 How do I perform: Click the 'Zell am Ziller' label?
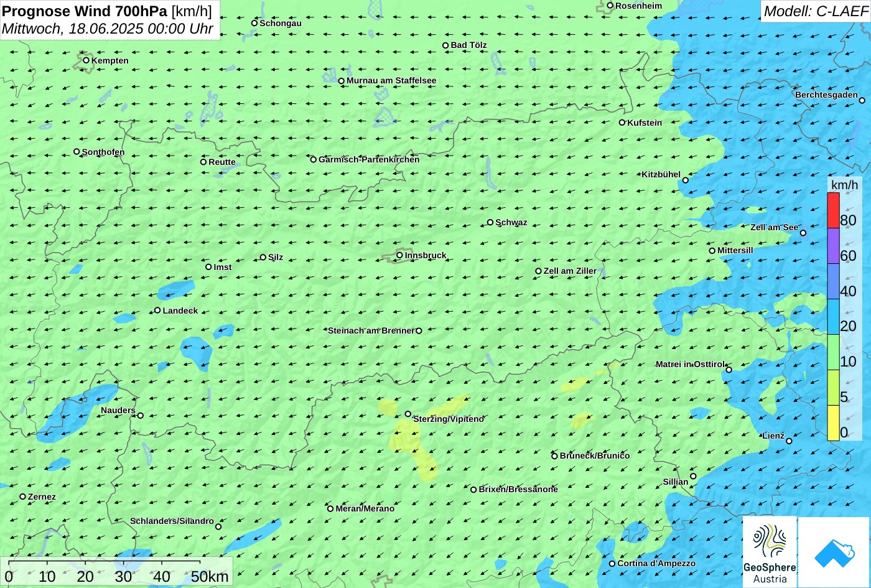570,271
